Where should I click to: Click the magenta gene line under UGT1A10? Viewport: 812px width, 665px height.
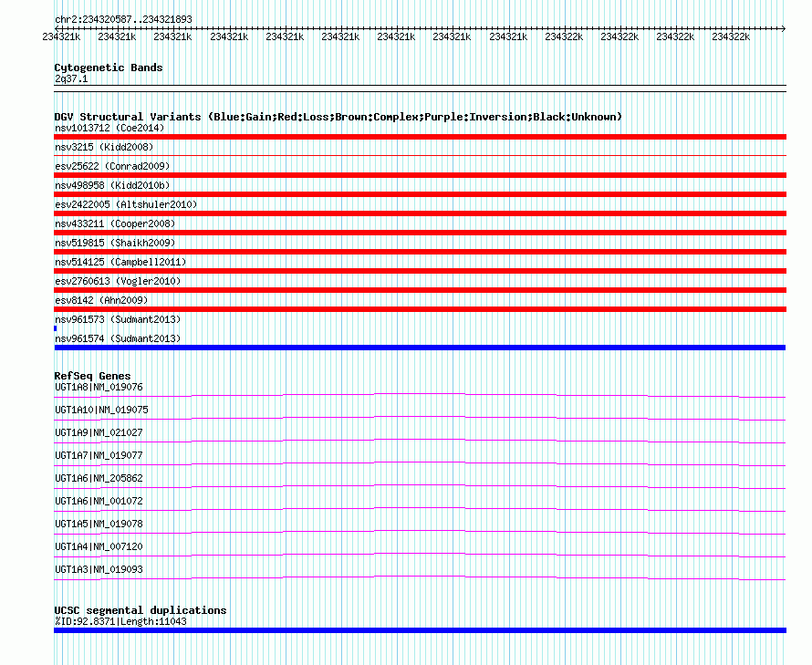420,419
